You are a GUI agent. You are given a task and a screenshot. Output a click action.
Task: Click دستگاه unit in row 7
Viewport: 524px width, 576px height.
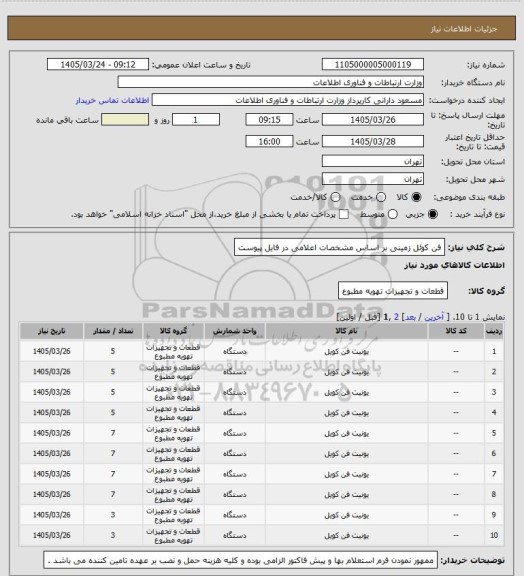click(234, 474)
